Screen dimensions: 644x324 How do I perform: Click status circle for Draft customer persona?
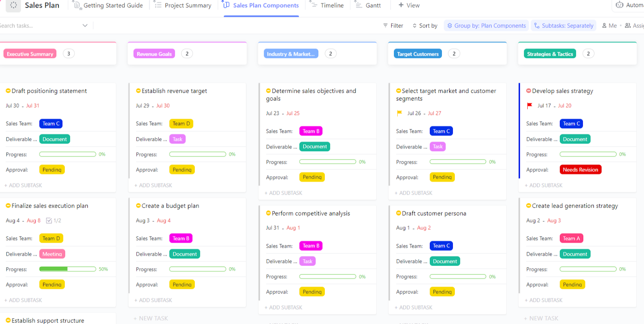tap(398, 213)
